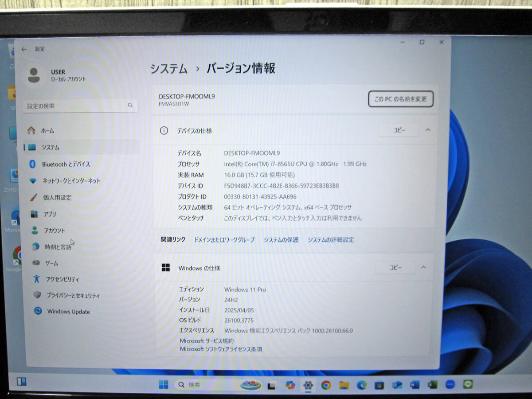Open Microsoft Store from the taskbar

(x=379, y=385)
